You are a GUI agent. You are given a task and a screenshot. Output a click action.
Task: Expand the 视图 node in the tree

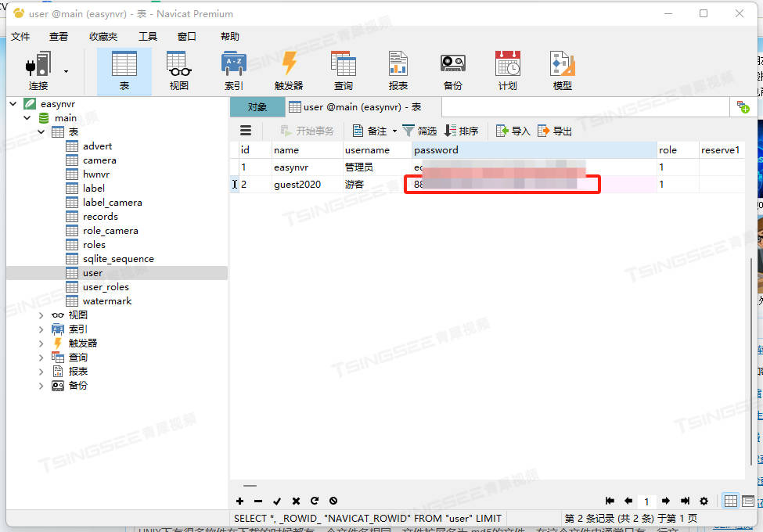click(x=41, y=315)
